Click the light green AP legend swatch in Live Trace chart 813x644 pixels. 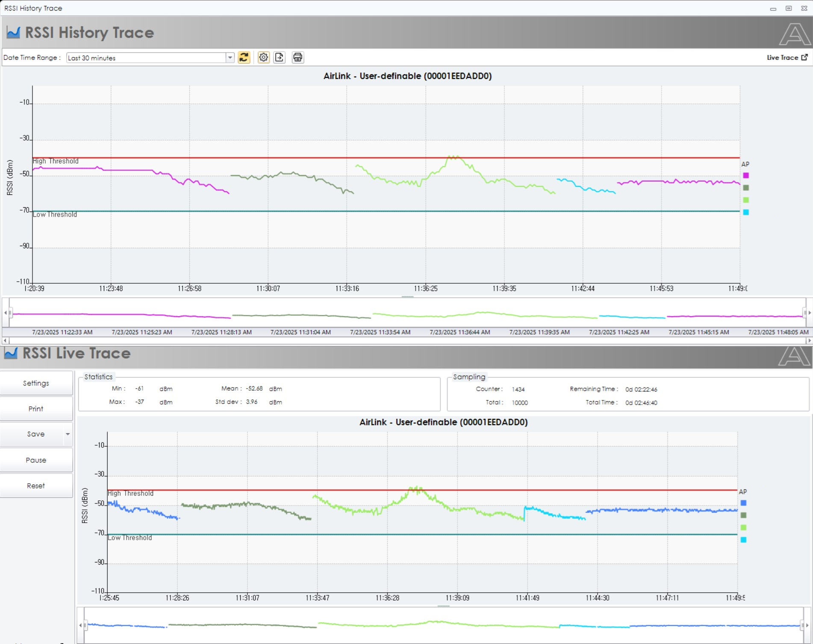(743, 527)
